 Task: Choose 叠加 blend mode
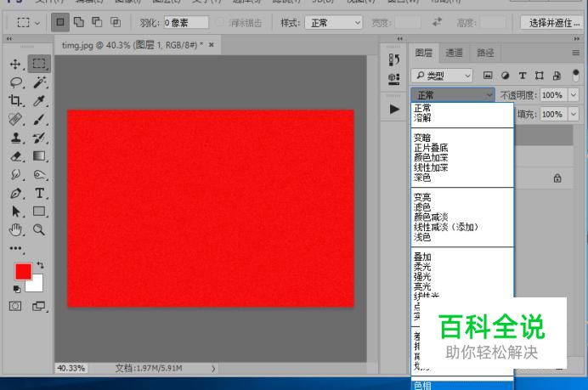(422, 257)
